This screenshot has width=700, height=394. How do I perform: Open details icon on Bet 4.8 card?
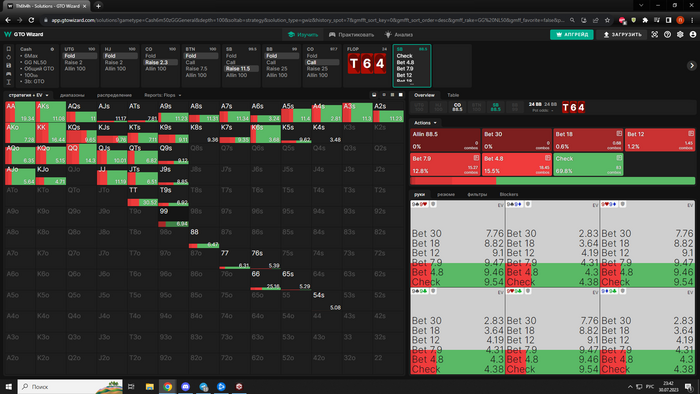(x=548, y=158)
